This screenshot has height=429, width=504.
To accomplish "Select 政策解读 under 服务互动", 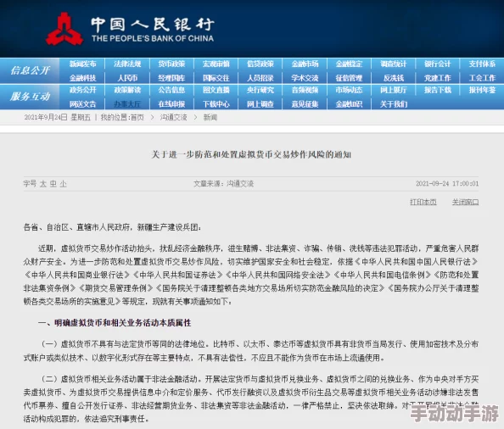I will click(127, 90).
